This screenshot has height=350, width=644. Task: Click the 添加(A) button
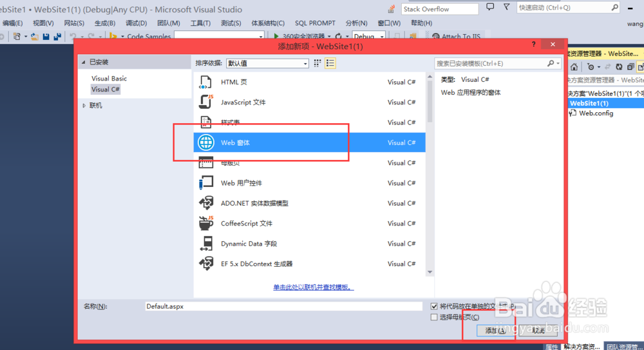coord(496,330)
